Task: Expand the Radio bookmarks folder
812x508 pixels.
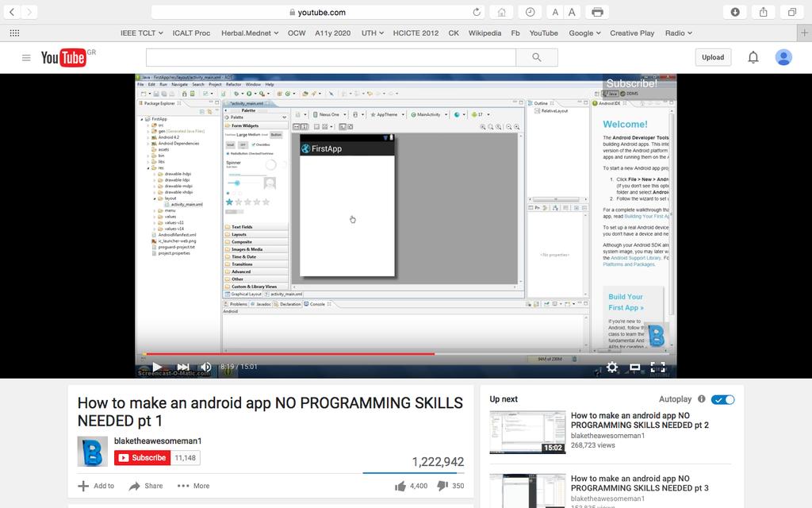Action: pos(679,33)
